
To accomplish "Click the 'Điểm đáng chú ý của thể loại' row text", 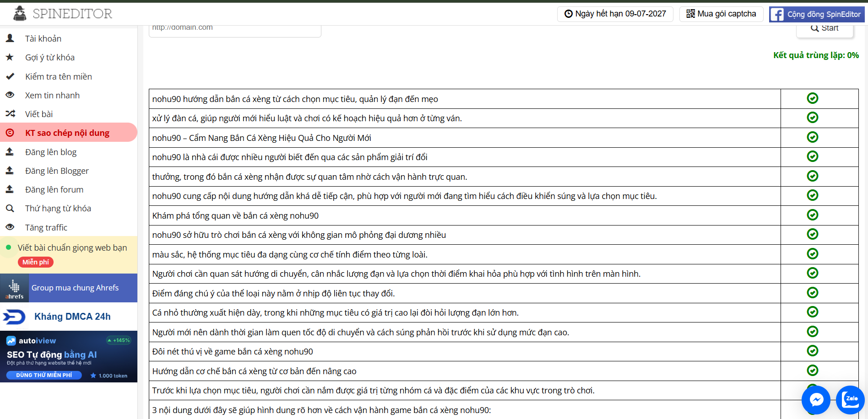I will point(273,293).
